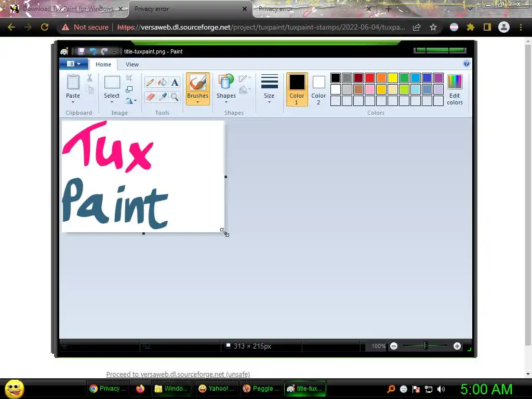Click the Copy icon in Clipboard group

click(x=89, y=89)
